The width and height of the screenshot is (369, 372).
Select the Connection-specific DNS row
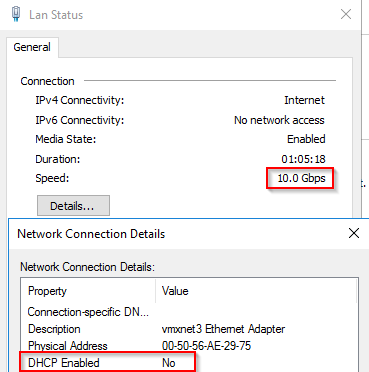189,312
